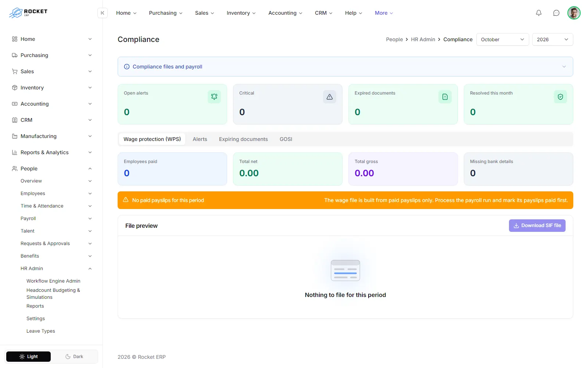The height and width of the screenshot is (368, 588).
Task: Open the 2026 year dropdown
Action: coord(552,39)
